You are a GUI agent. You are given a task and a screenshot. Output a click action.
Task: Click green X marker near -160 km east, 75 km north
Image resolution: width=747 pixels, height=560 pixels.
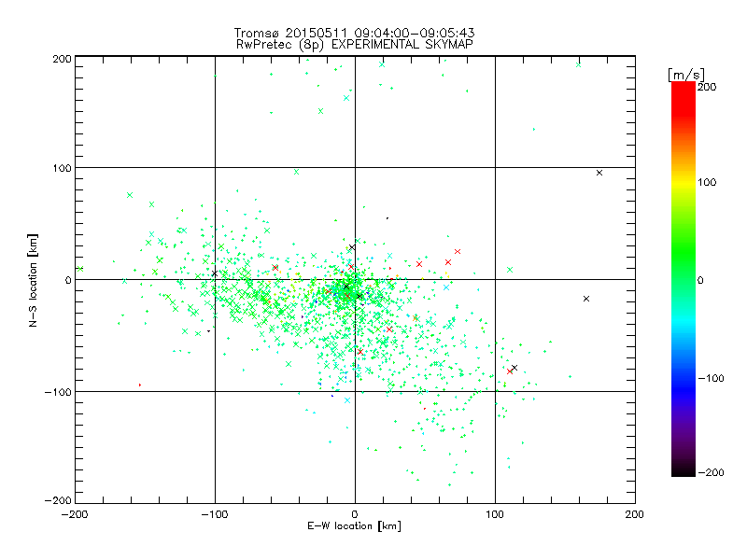130,195
